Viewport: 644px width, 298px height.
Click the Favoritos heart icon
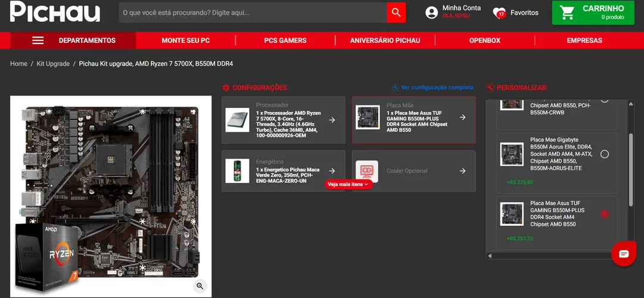point(499,13)
